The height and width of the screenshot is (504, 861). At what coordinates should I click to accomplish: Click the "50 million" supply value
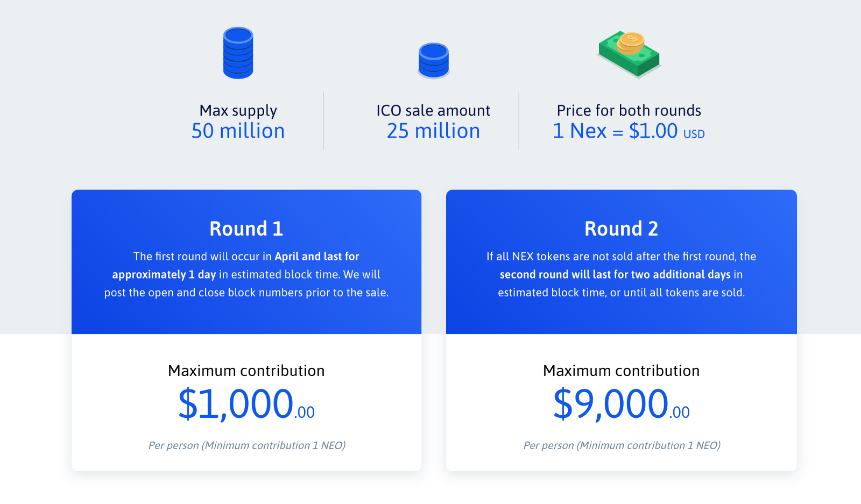click(x=238, y=131)
